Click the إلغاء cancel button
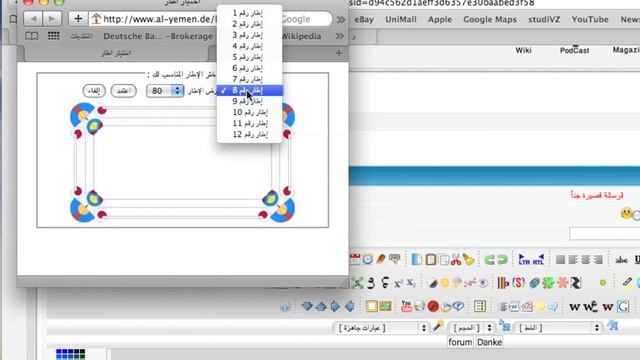Screen dimensions: 640x360 94,91
